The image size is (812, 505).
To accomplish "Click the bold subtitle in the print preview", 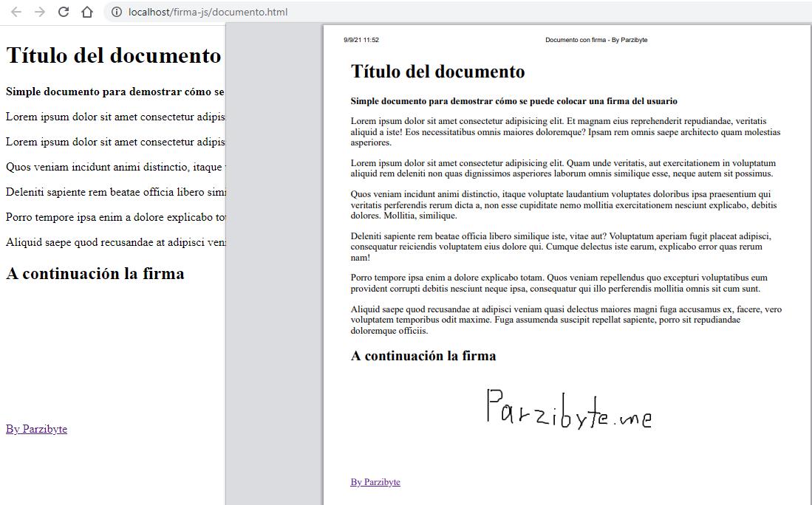I will click(x=514, y=101).
